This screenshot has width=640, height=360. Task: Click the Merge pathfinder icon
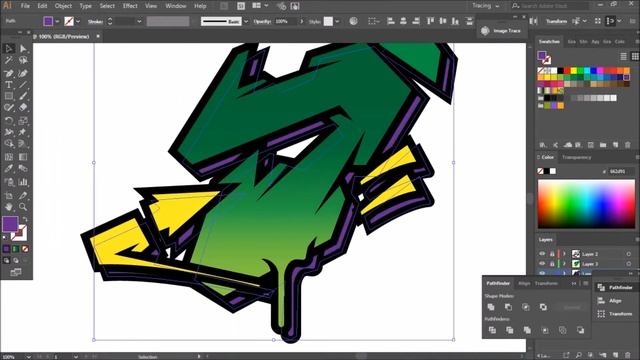[x=527, y=330]
